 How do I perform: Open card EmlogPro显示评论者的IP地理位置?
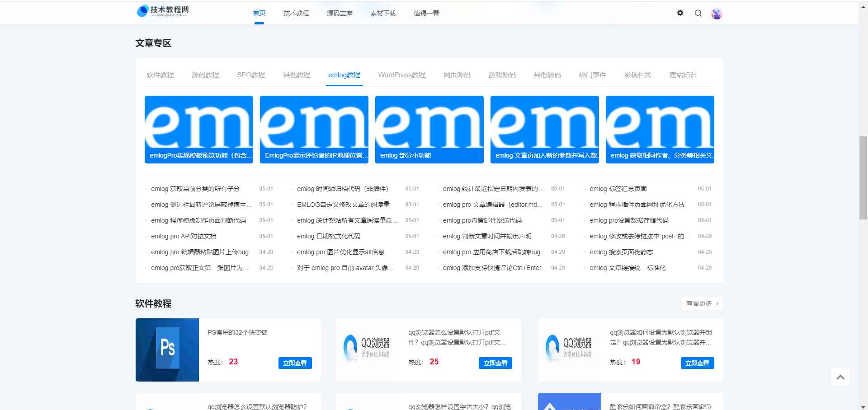coord(314,130)
